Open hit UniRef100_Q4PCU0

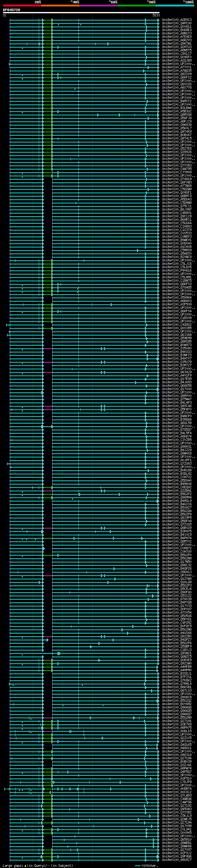177,23
